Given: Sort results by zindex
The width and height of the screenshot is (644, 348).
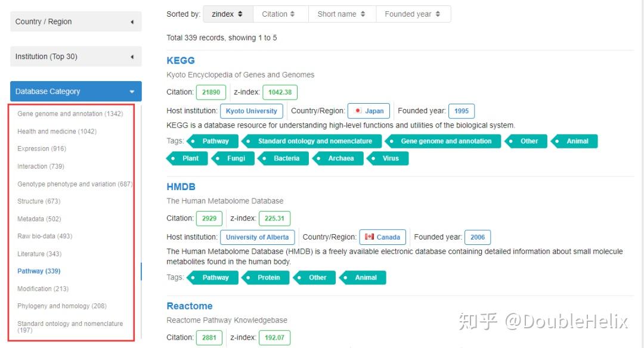Looking at the screenshot, I should click(227, 14).
